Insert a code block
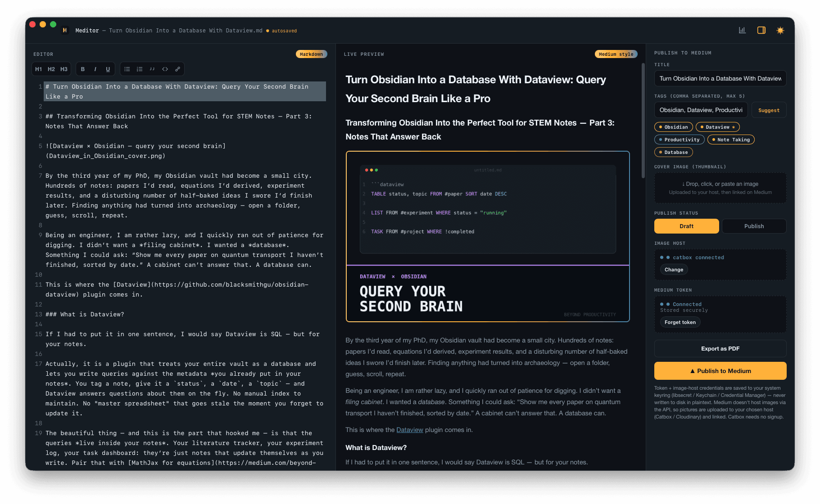The image size is (820, 504). click(165, 69)
